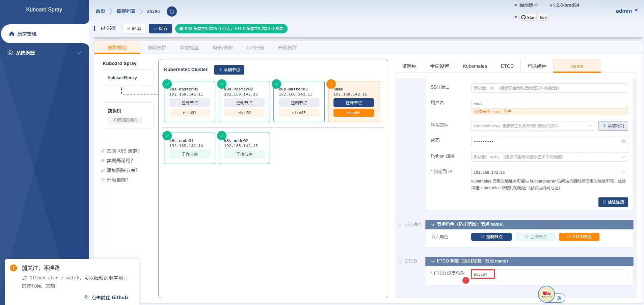Open the 添加删除节点? help link
This screenshot has width=644, height=305.
pyautogui.click(x=119, y=170)
